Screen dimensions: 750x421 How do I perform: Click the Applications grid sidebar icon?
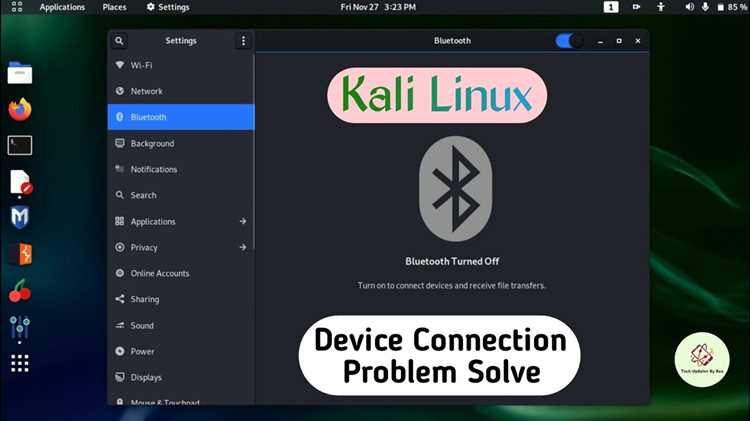click(x=120, y=221)
